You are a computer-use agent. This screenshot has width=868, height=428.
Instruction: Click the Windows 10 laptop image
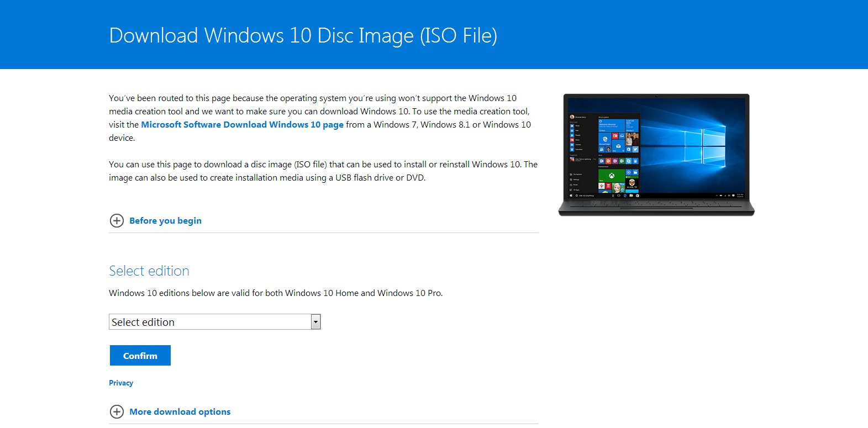coord(656,155)
